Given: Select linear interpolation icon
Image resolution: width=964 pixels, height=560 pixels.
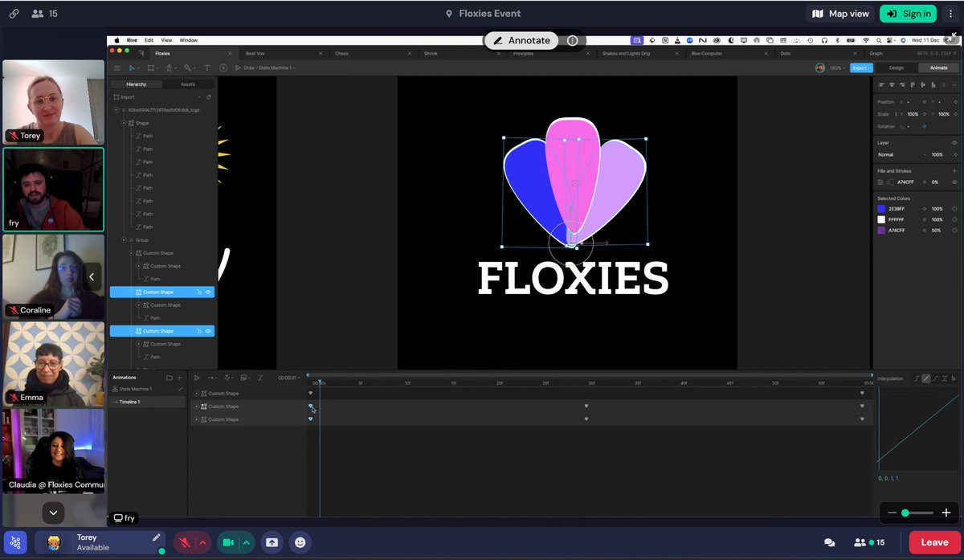Looking at the screenshot, I should coord(926,378).
